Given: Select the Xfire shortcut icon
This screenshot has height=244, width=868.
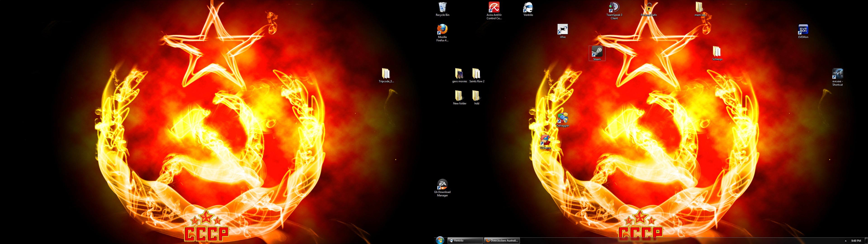Looking at the screenshot, I should pos(562,31).
